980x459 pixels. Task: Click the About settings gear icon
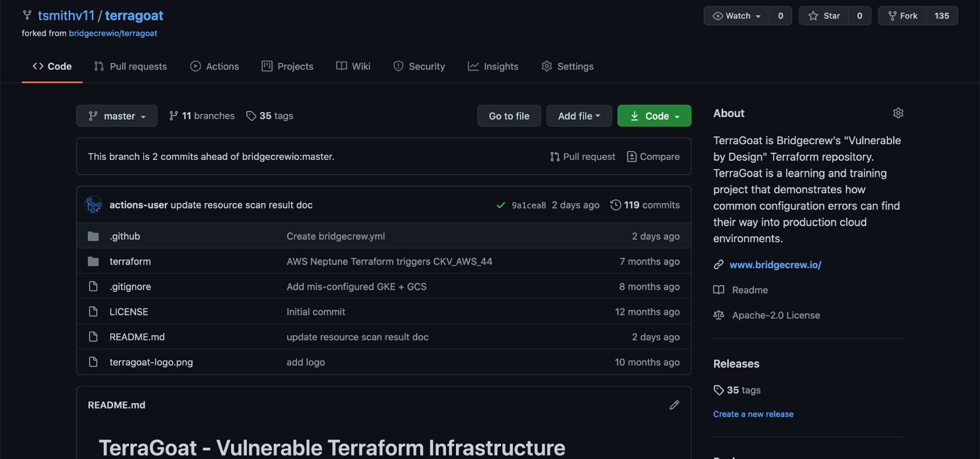898,113
